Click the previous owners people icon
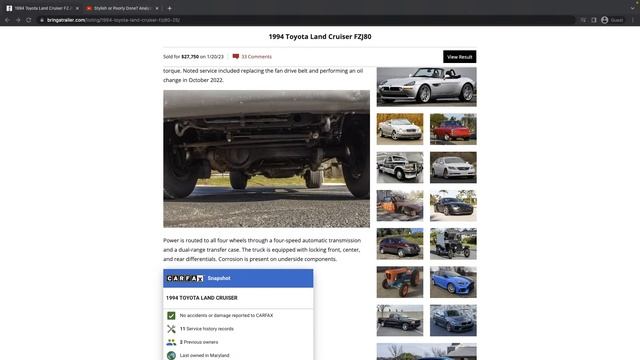Viewport: 640px width, 360px height. pos(171,342)
